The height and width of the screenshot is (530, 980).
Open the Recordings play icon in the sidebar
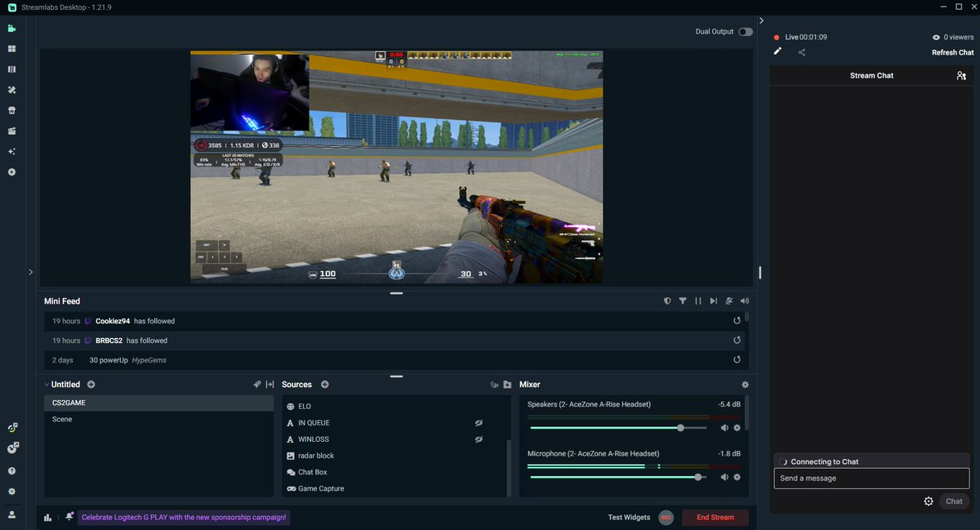point(11,172)
